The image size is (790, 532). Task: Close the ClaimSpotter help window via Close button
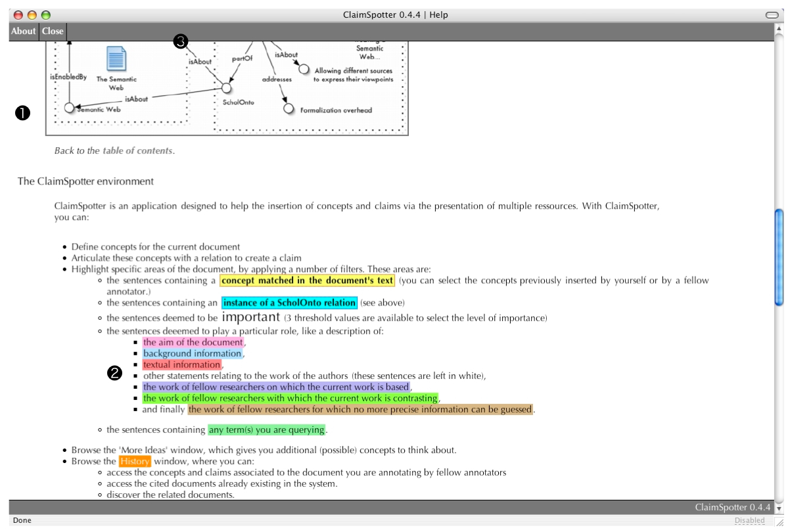point(53,31)
